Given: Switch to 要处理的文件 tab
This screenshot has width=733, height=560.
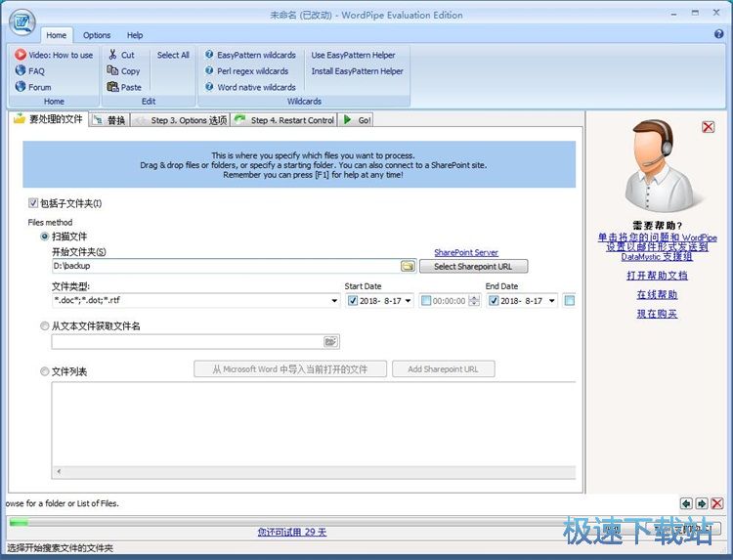Looking at the screenshot, I should [49, 119].
